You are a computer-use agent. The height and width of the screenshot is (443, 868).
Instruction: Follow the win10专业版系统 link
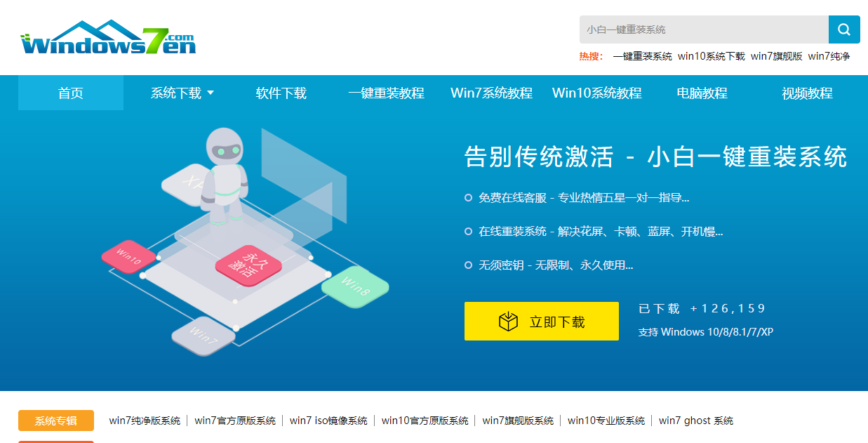(606, 421)
